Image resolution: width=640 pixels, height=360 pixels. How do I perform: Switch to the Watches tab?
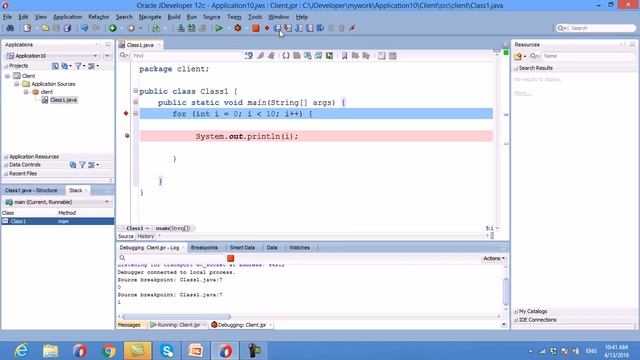[299, 248]
